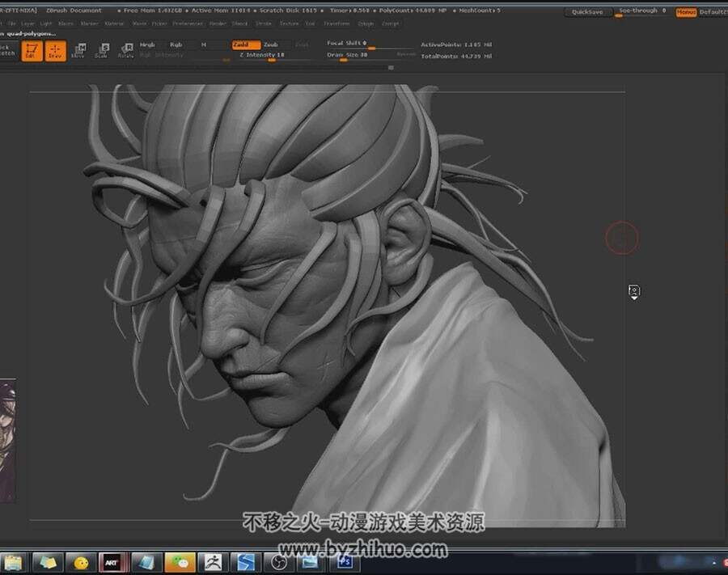The height and width of the screenshot is (575, 728).
Task: Toggle the Edit mode button
Action: (32, 51)
